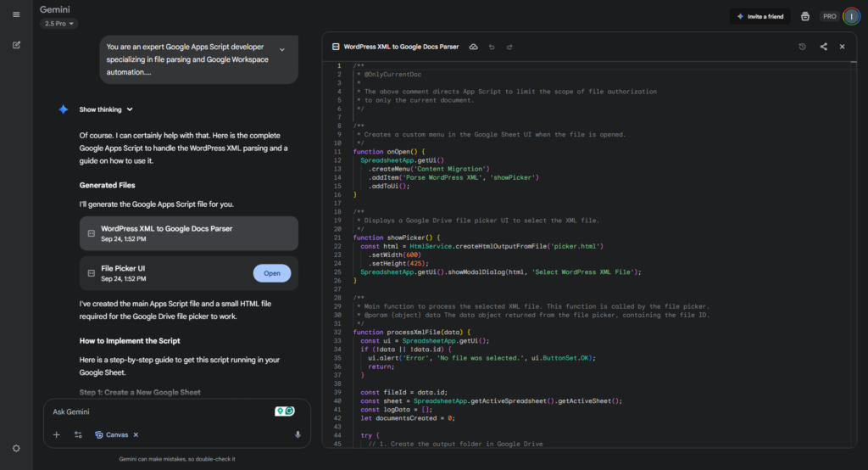This screenshot has width=868, height=470.
Task: Open settings gear icon in sidebar
Action: pos(16,449)
